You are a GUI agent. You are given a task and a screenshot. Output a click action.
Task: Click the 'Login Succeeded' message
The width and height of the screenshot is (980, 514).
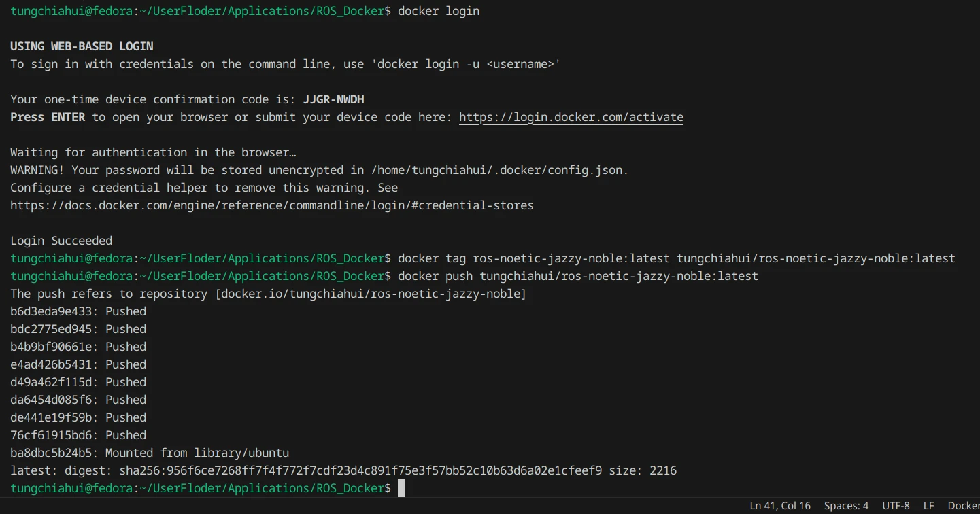(61, 241)
